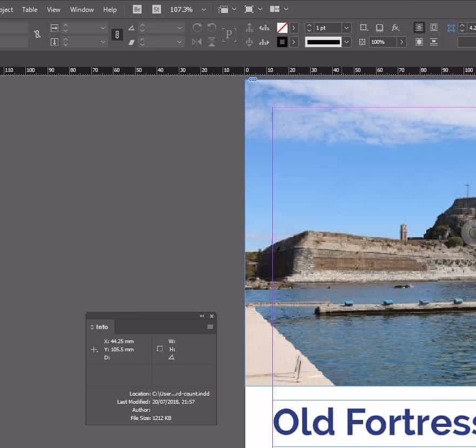The image size is (476, 448).
Task: Select the Info panel tab
Action: (101, 327)
